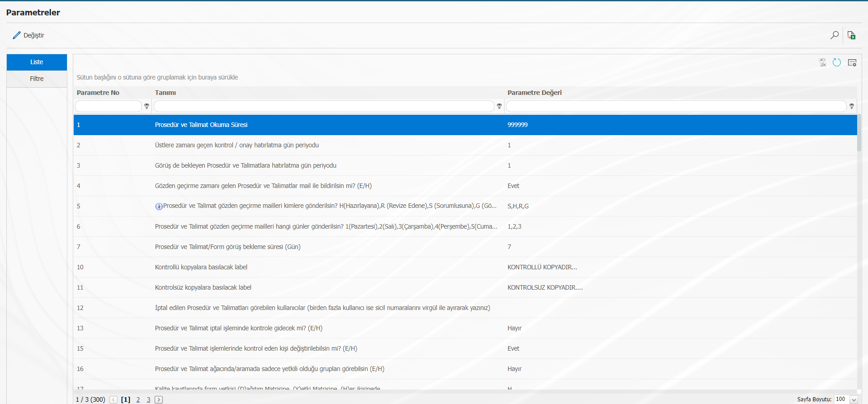Click the vertical scrollbar of the grid
Screen dimensions: 868x404
click(x=859, y=133)
